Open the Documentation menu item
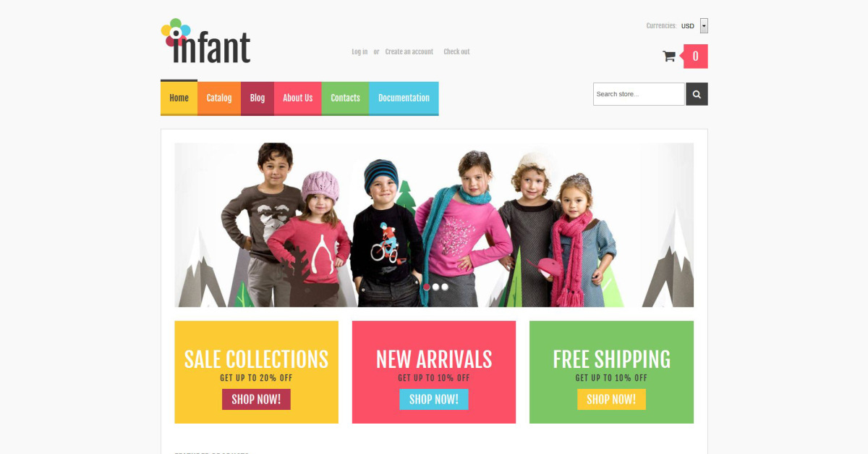This screenshot has width=868, height=454. tap(404, 98)
